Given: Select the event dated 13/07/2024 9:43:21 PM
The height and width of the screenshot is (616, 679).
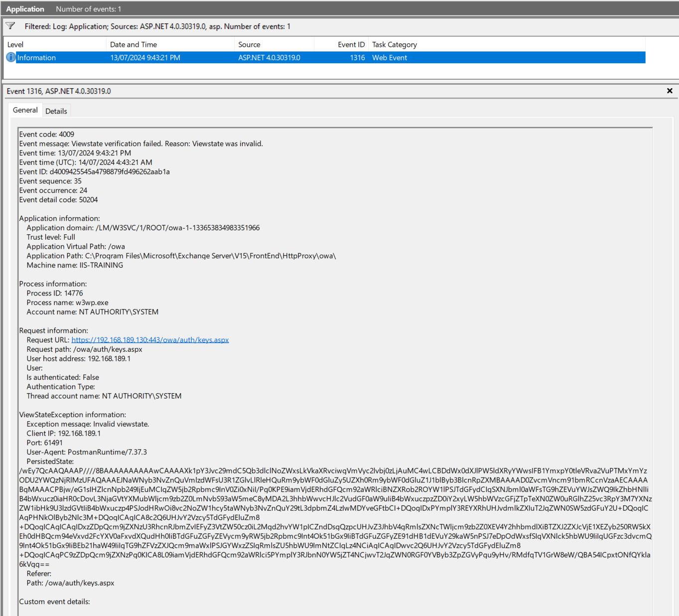Looking at the screenshot, I should coord(145,58).
